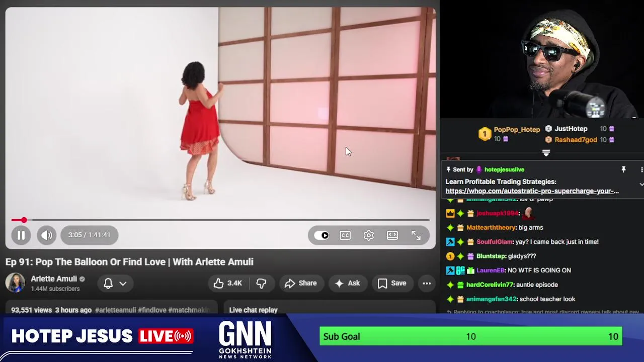Unpin the pinned chat message
The height and width of the screenshot is (362, 644).
623,169
